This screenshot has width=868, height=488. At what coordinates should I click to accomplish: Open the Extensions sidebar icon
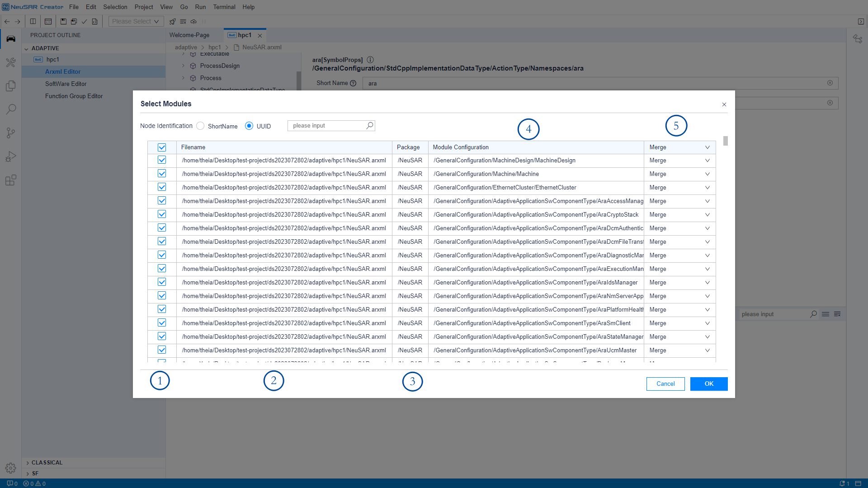[11, 180]
